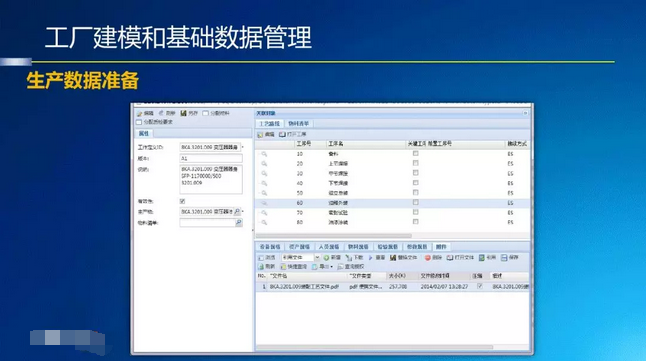Open the 引用文件 combo box dropdown
646x361 pixels.
point(317,258)
